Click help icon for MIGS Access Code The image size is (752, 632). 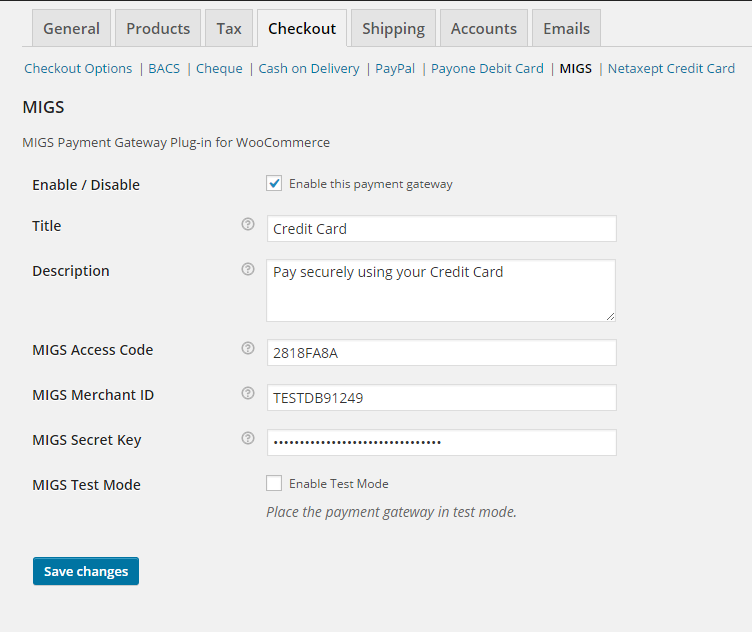248,349
